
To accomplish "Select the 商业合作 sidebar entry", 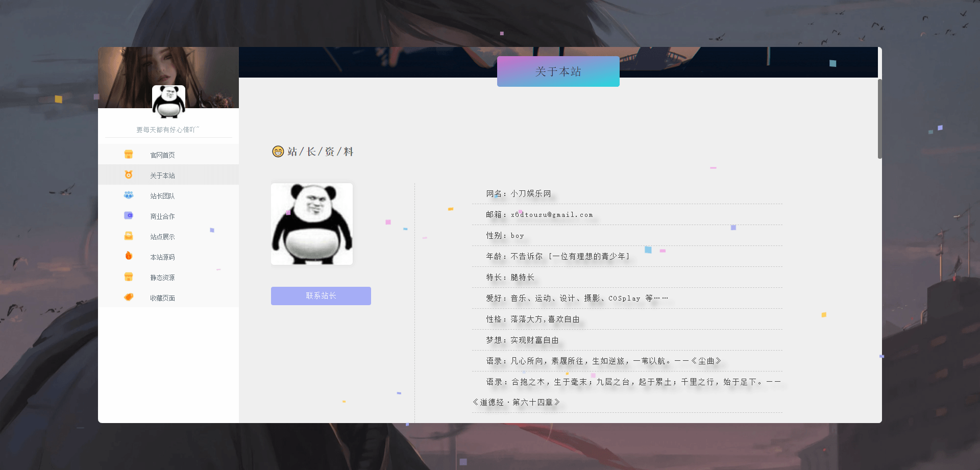I will pos(162,216).
